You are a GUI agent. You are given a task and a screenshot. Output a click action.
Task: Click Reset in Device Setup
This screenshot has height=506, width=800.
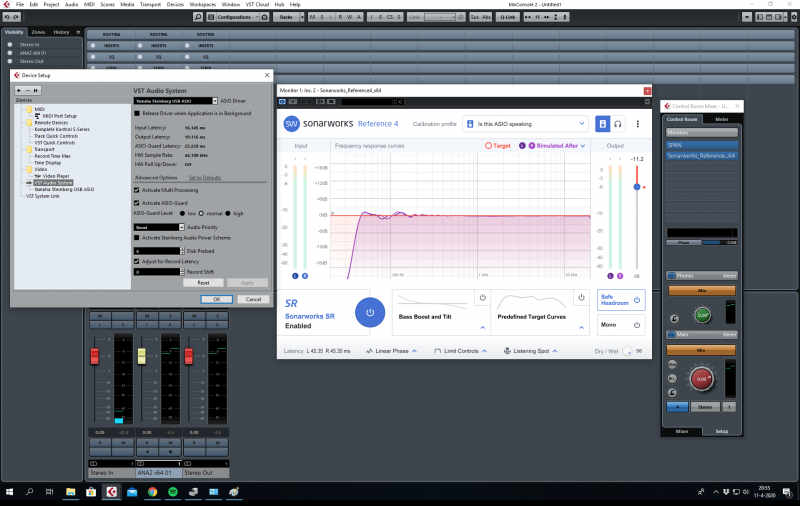[203, 283]
